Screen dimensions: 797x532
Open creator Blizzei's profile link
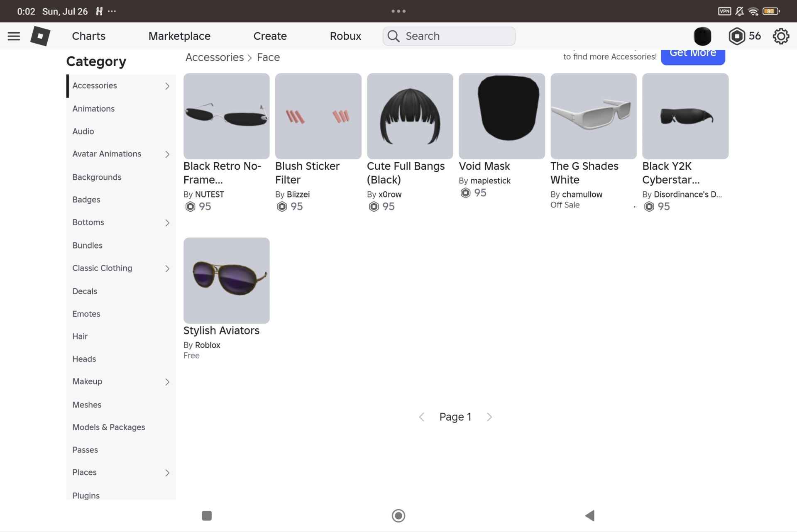point(298,194)
